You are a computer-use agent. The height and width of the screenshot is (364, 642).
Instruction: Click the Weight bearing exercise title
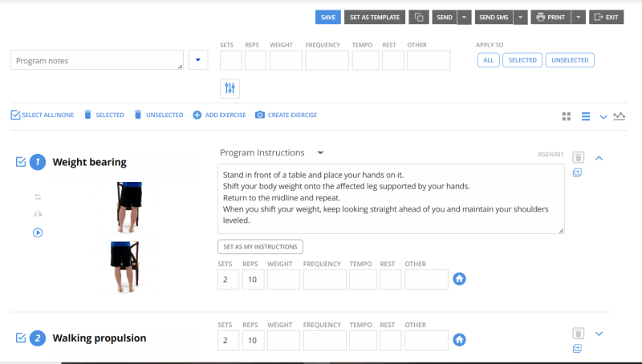coord(90,162)
